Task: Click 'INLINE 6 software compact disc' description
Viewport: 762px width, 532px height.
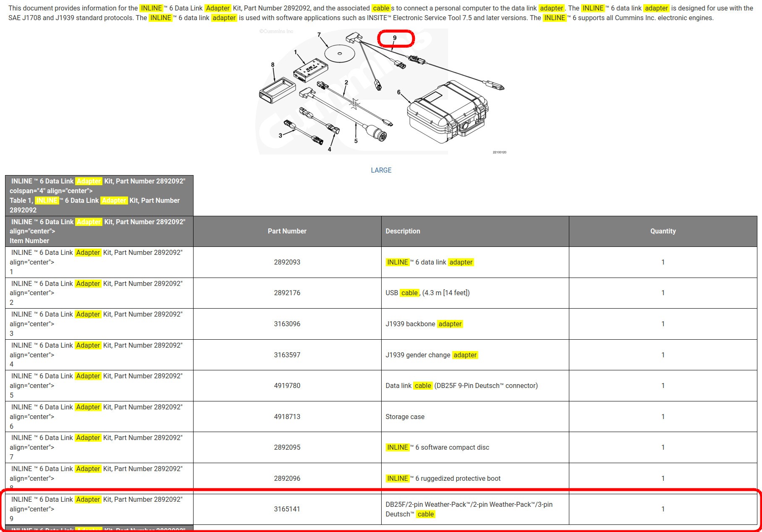Action: pyautogui.click(x=437, y=447)
